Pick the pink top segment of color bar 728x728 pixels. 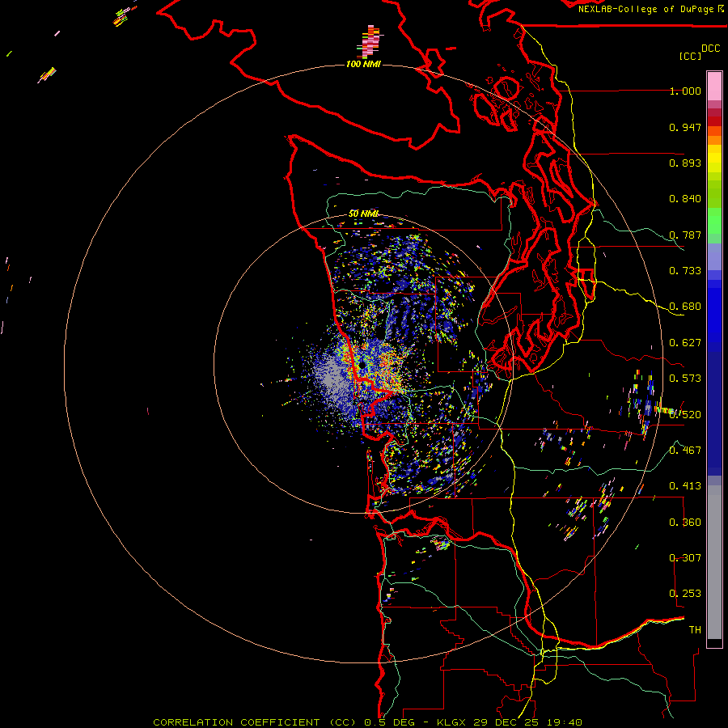[x=714, y=87]
